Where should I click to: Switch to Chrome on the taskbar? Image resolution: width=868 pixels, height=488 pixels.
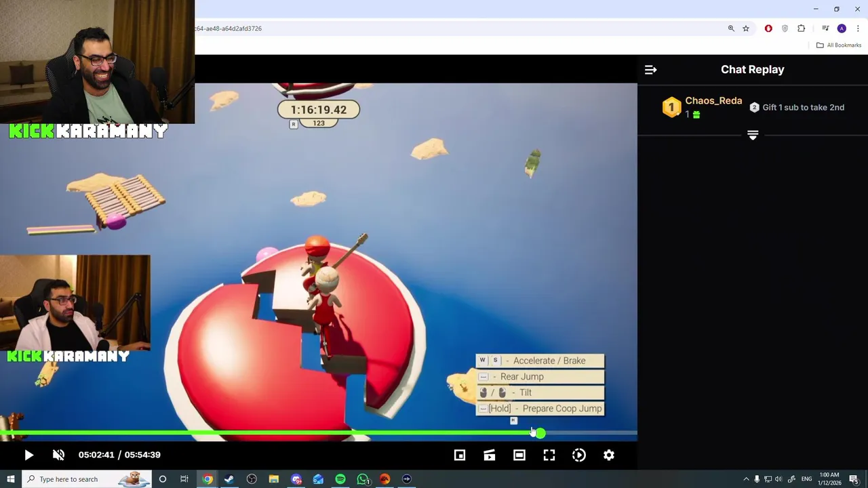click(x=208, y=479)
